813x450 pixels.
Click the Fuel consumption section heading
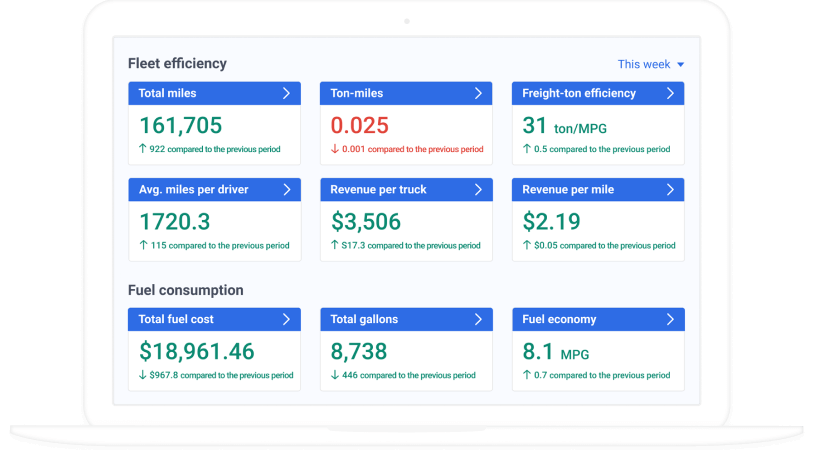186,290
